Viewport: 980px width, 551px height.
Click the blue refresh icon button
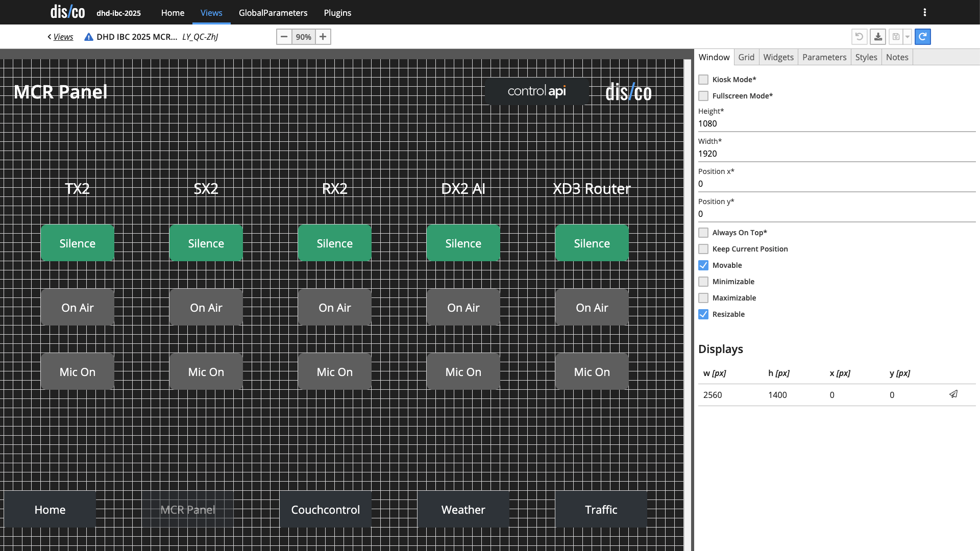tap(922, 37)
